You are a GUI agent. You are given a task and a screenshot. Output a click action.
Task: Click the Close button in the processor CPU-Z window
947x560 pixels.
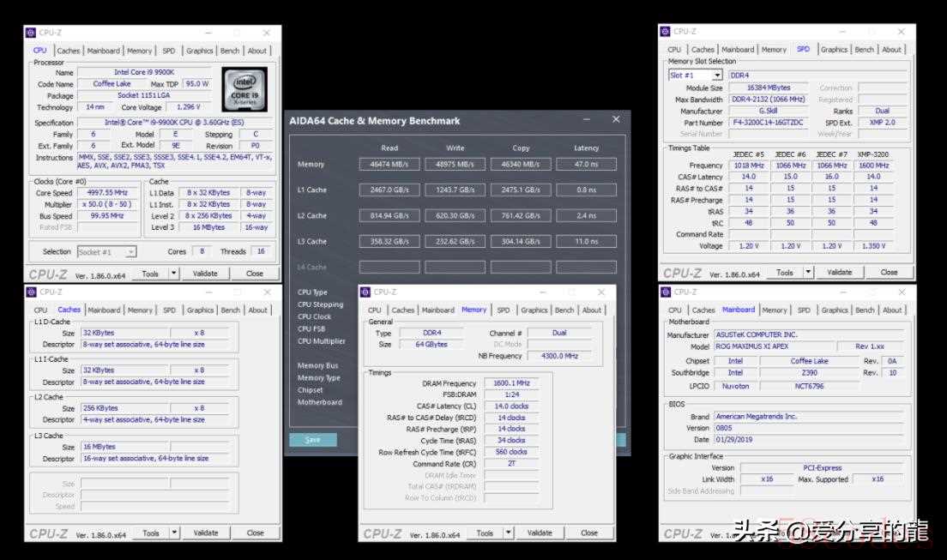click(255, 274)
